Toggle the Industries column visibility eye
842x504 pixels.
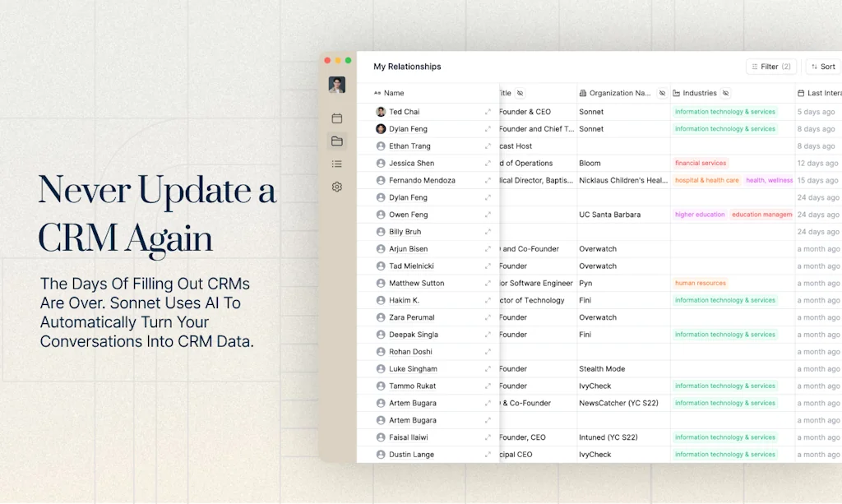coord(725,94)
